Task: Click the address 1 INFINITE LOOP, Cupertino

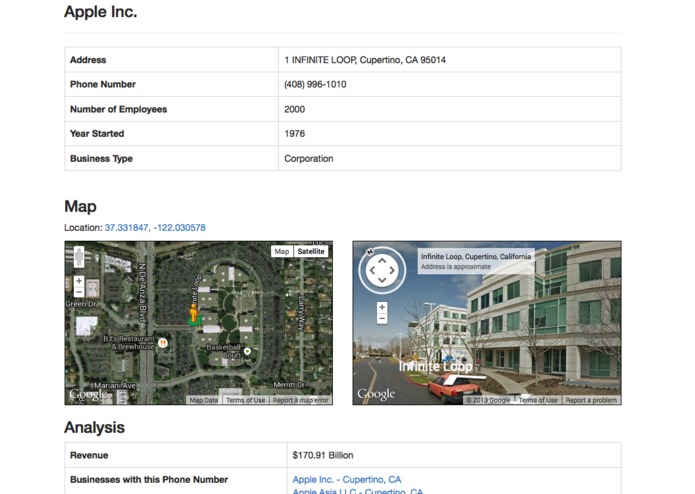Action: (365, 60)
